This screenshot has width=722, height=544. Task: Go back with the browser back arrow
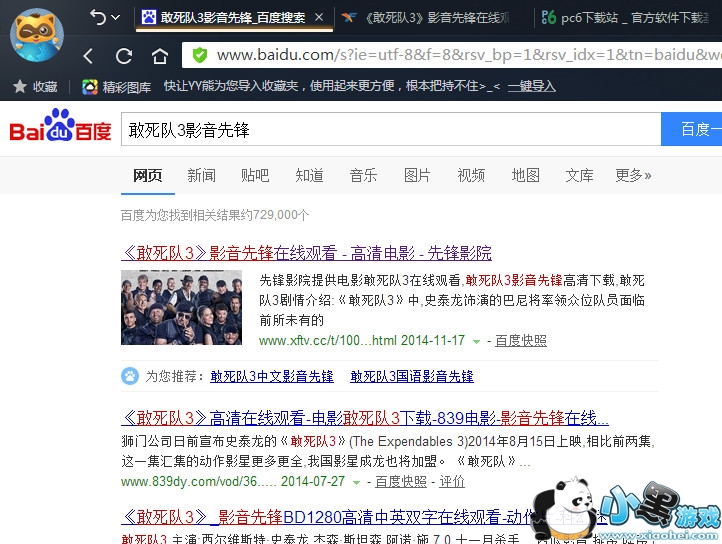coord(88,56)
